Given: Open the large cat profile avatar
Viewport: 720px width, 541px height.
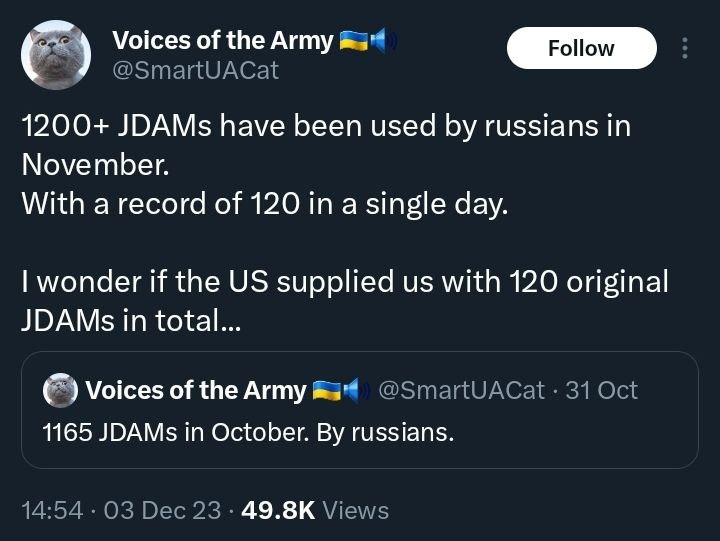Looking at the screenshot, I should click(x=56, y=55).
